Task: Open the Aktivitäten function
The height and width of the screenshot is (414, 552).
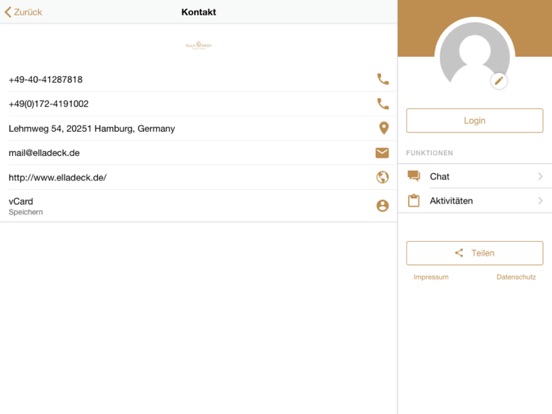Action: coord(475,201)
